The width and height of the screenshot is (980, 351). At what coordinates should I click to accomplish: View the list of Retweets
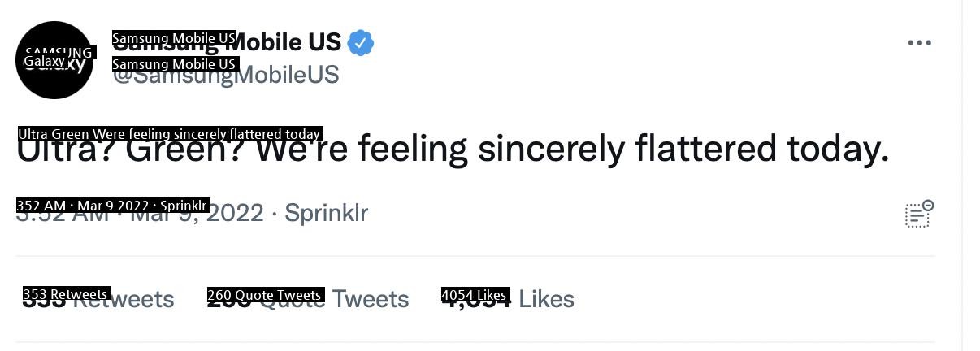[x=98, y=299]
